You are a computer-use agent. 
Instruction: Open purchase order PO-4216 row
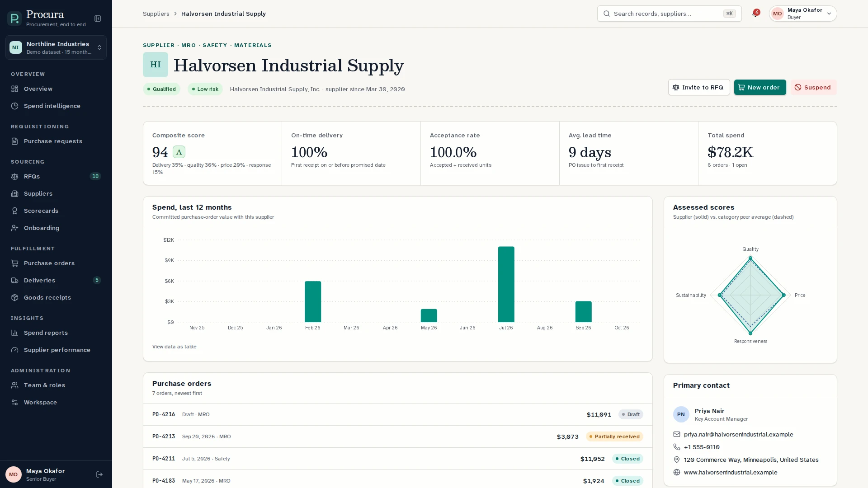point(397,415)
